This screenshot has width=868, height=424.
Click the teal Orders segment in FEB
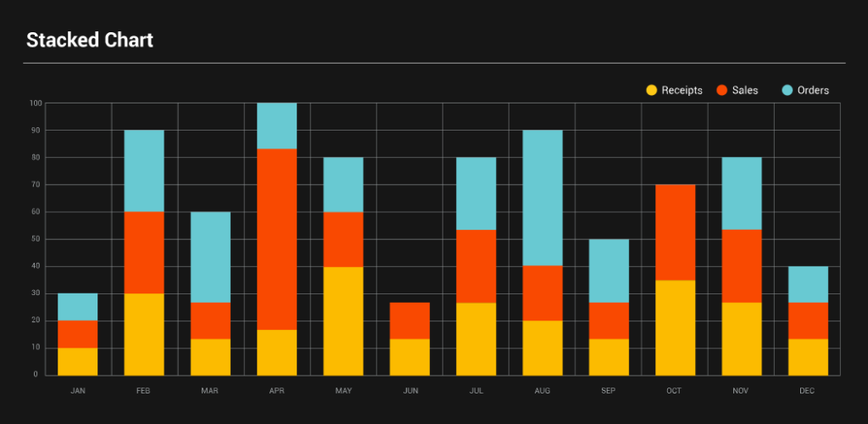144,171
